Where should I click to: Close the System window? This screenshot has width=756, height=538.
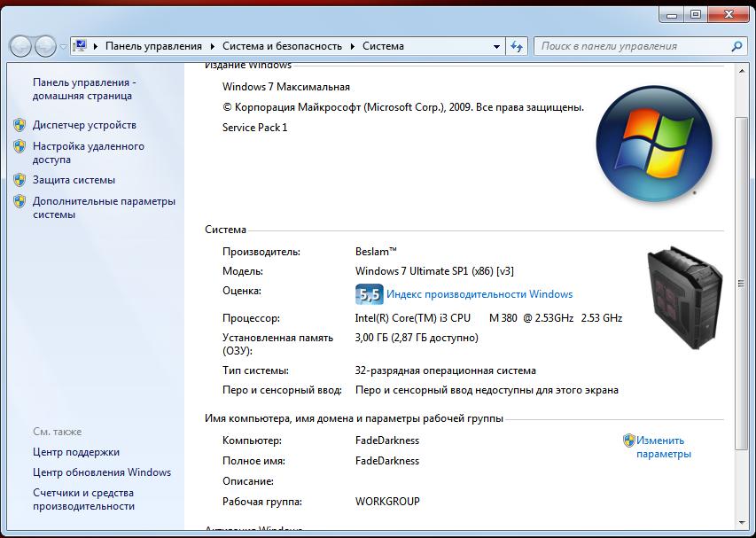(x=729, y=15)
